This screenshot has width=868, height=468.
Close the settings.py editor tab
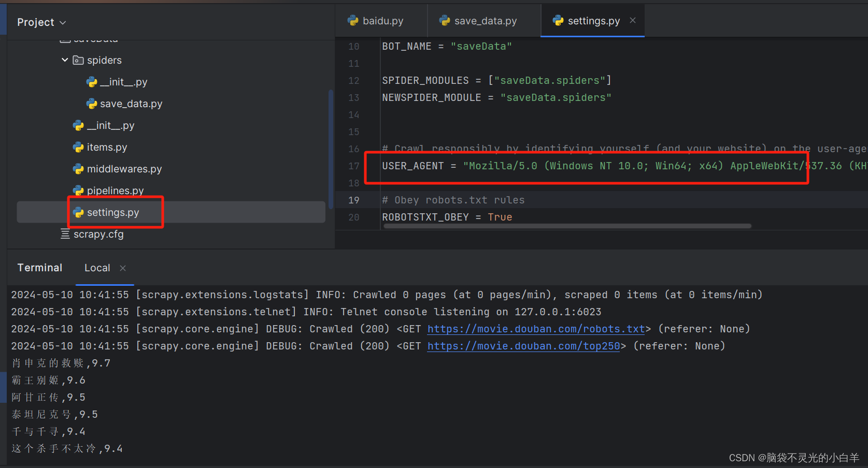click(x=633, y=20)
